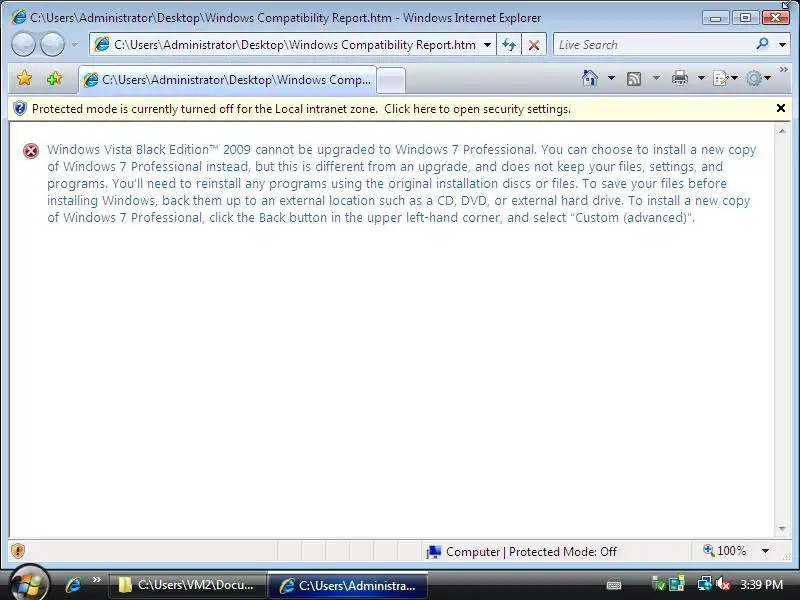Image resolution: width=800 pixels, height=600 pixels.
Task: Expand the Home button dropdown arrow
Action: [611, 78]
